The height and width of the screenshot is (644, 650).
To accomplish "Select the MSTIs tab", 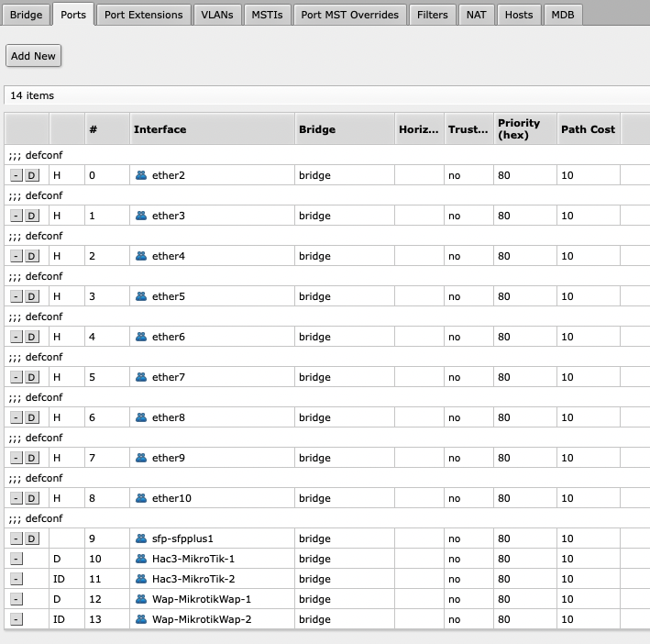I will point(267,15).
